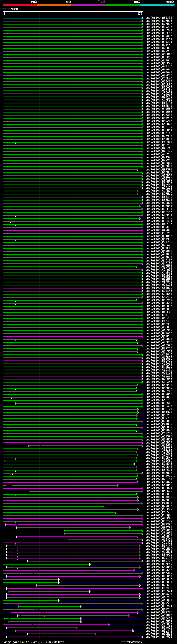Select hit label UniRef100_P93852
177x644 pixels.
tap(159, 115)
